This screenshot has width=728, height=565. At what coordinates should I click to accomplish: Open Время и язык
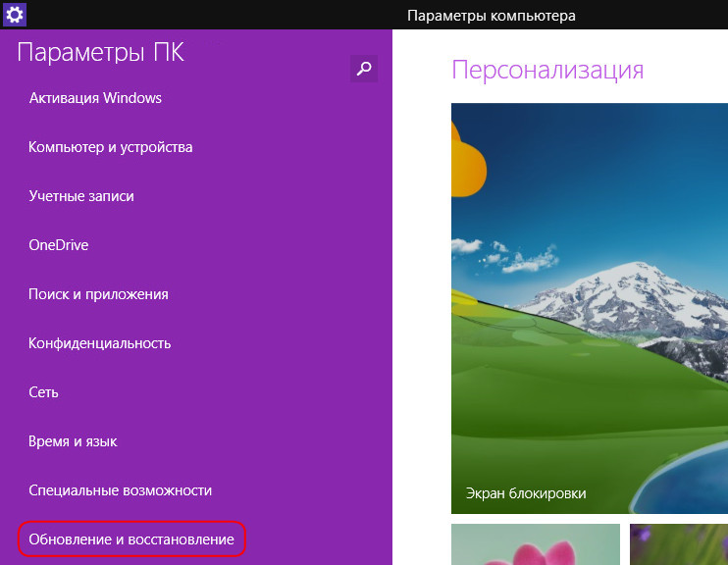[73, 441]
